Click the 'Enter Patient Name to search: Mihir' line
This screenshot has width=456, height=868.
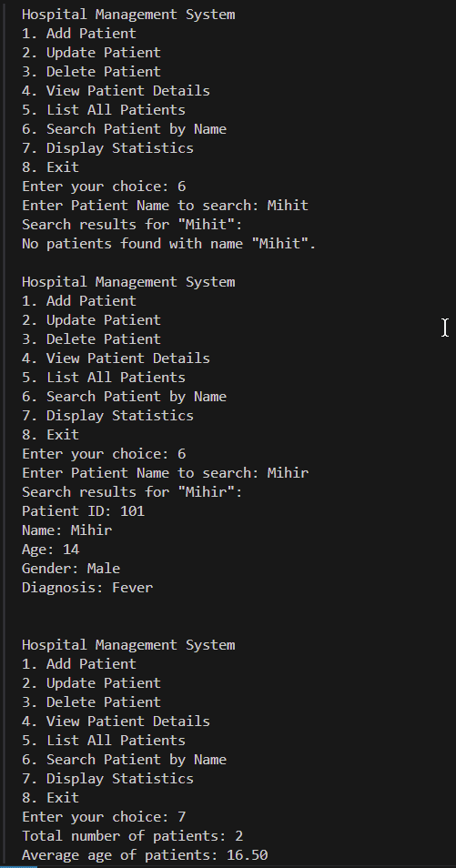pos(165,473)
